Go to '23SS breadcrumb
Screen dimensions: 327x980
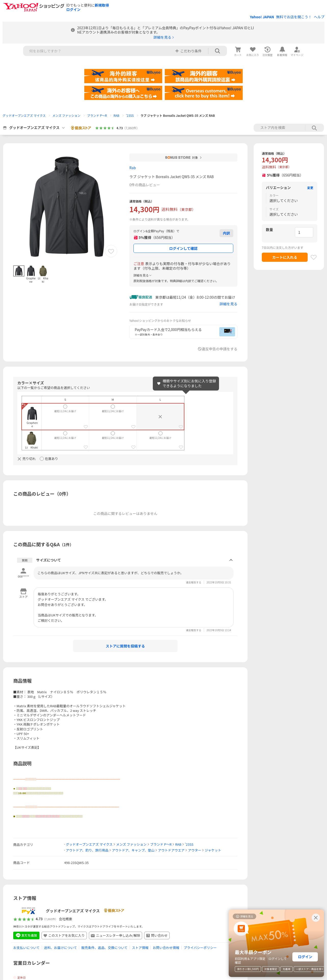(130, 116)
